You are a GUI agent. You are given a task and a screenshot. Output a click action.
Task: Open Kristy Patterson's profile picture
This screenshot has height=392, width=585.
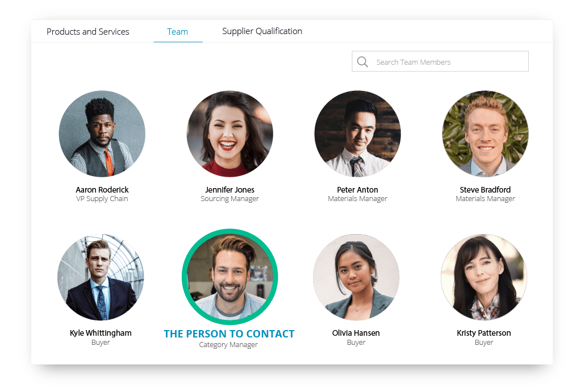tap(484, 277)
